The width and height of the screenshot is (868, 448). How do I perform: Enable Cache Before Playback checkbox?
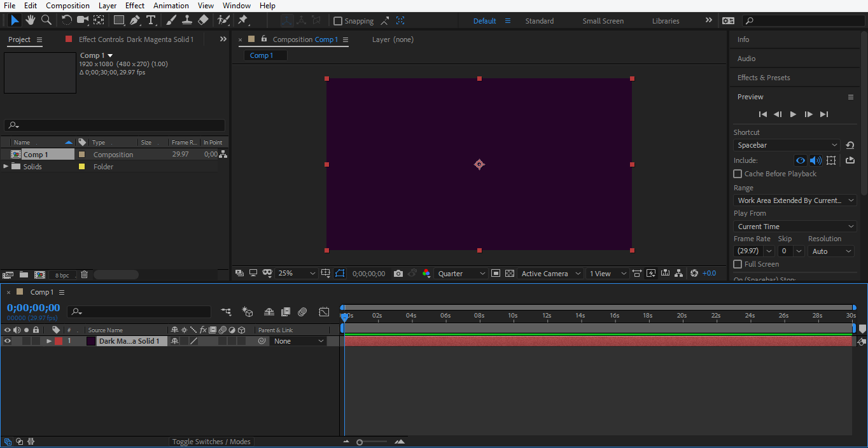[738, 174]
